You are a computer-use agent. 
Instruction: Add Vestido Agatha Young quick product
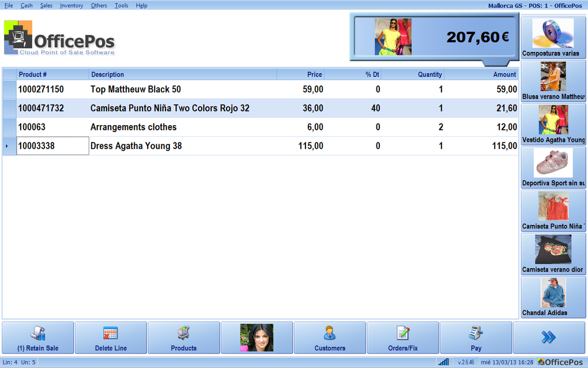pos(553,124)
